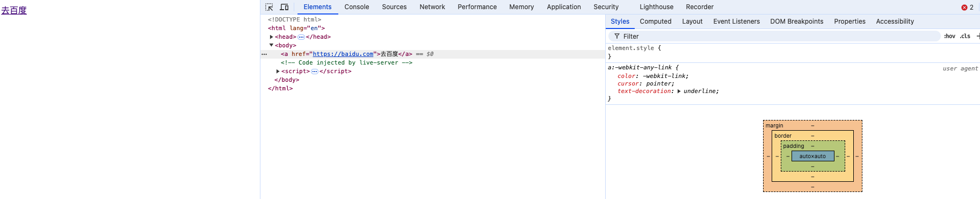The image size is (980, 199).
Task: Expand the head element node
Action: [271, 37]
